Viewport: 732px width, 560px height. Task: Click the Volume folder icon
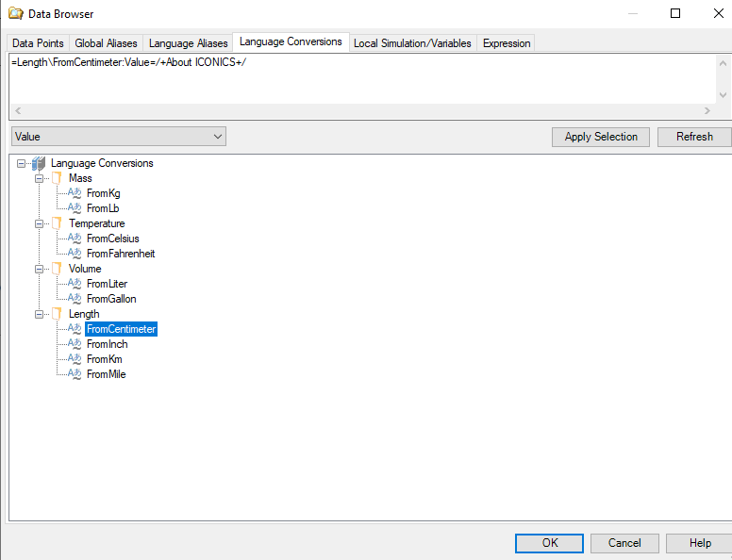click(x=58, y=269)
